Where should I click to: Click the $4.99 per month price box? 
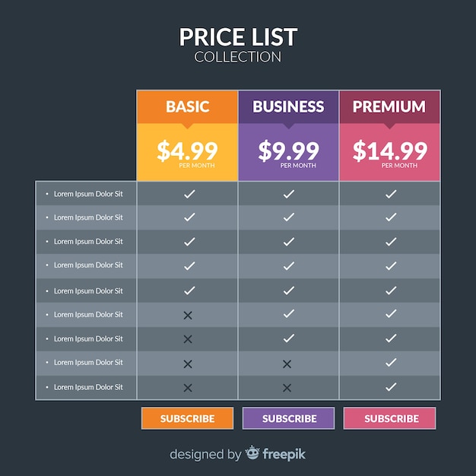click(187, 152)
